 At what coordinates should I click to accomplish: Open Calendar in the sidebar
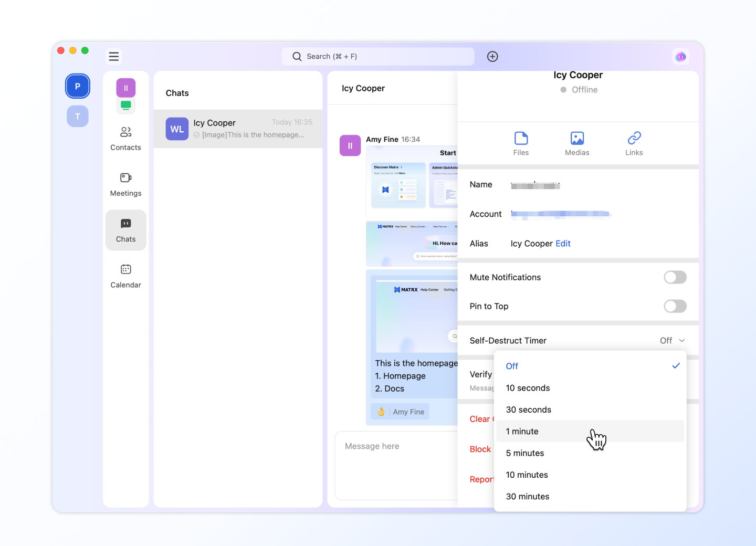(x=125, y=276)
